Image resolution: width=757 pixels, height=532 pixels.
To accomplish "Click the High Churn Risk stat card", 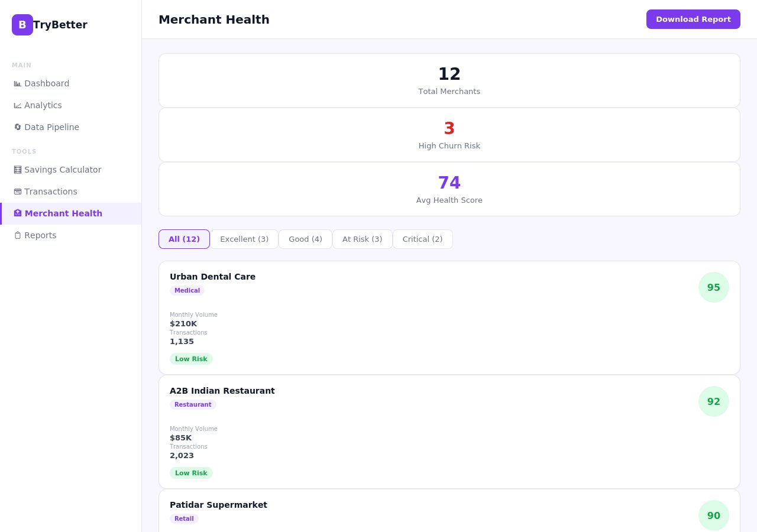I will [449, 134].
